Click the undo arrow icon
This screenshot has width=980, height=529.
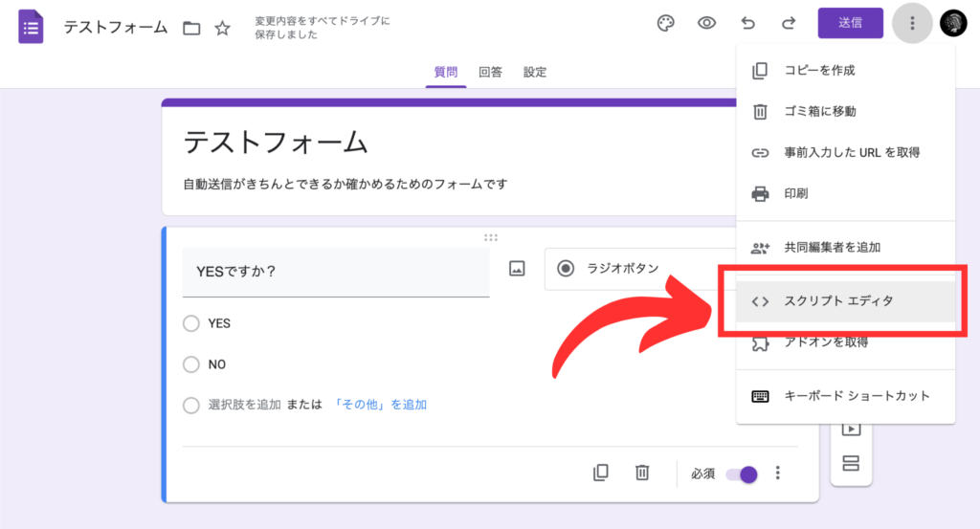(748, 24)
